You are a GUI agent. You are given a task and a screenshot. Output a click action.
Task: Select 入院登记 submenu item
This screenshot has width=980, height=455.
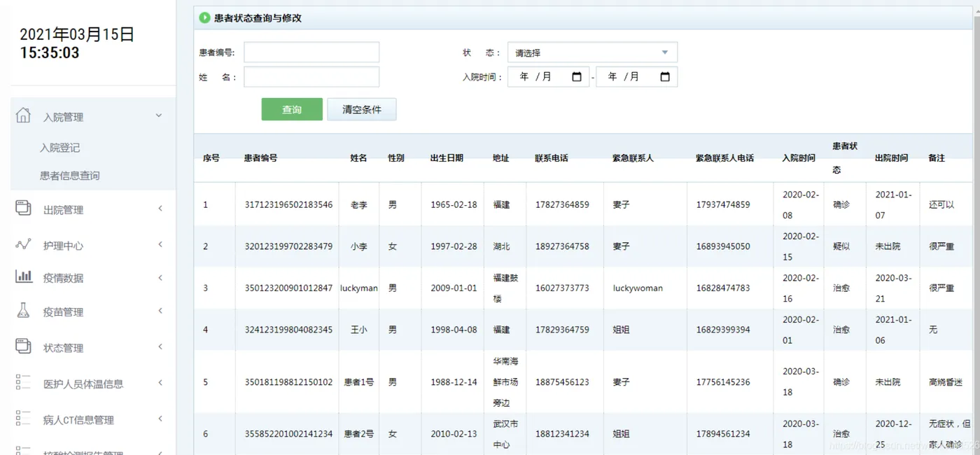point(60,148)
